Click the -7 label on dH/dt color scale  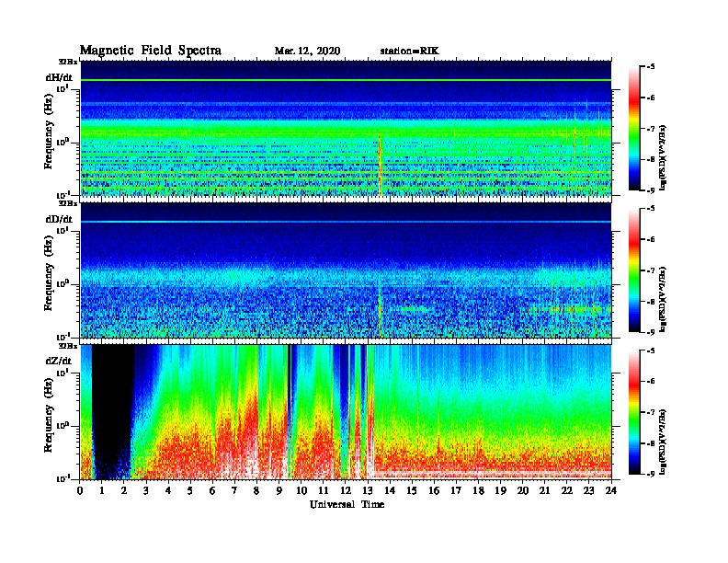pos(650,129)
